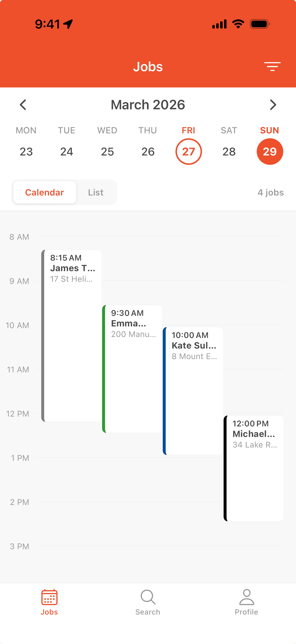The width and height of the screenshot is (296, 644).
Task: Go to previous week with left chevron
Action: (x=23, y=105)
